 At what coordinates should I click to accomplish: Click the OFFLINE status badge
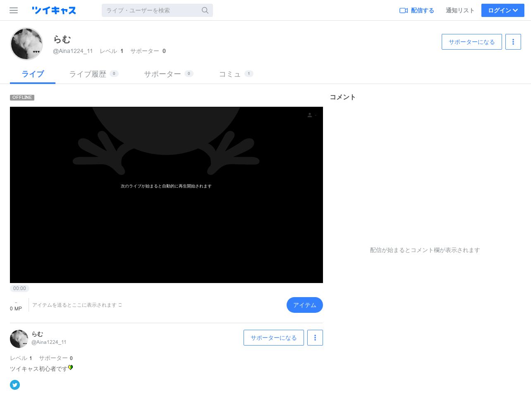[x=22, y=98]
